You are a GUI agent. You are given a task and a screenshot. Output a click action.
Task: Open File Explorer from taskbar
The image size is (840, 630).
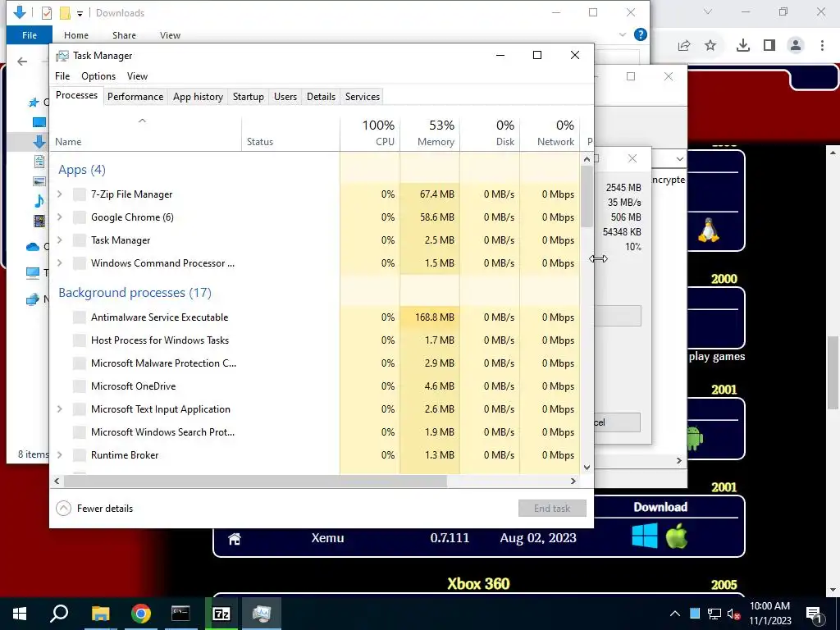[x=100, y=614]
